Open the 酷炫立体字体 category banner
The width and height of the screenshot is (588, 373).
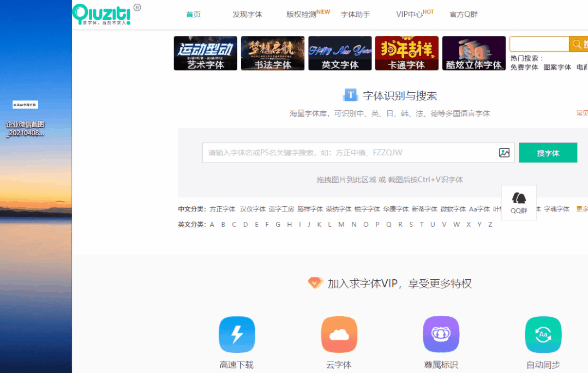(x=474, y=53)
